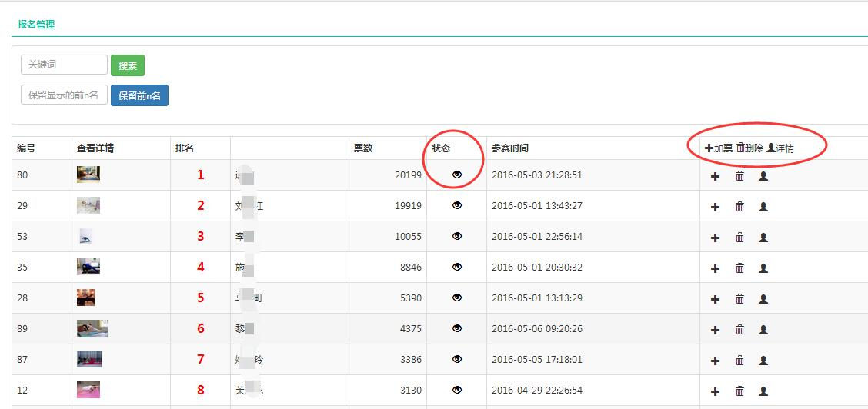
Task: Click the trash icon in rank 5 row
Action: 739,299
